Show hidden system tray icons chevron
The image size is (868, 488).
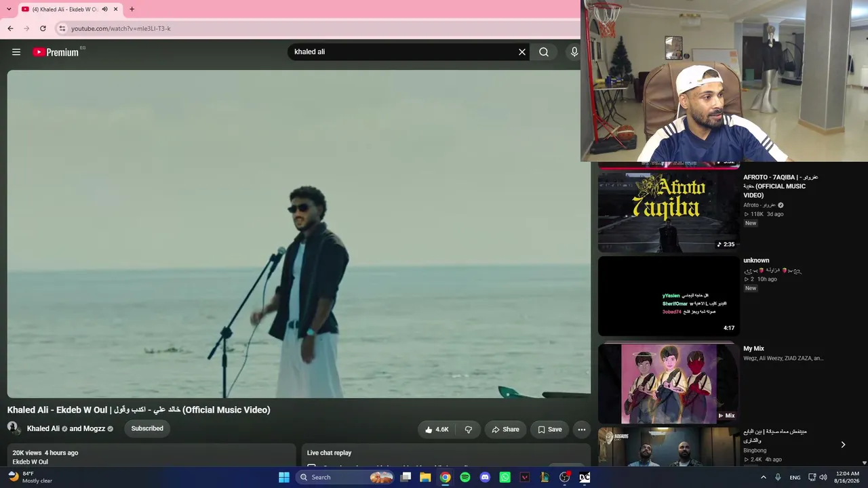[764, 477]
